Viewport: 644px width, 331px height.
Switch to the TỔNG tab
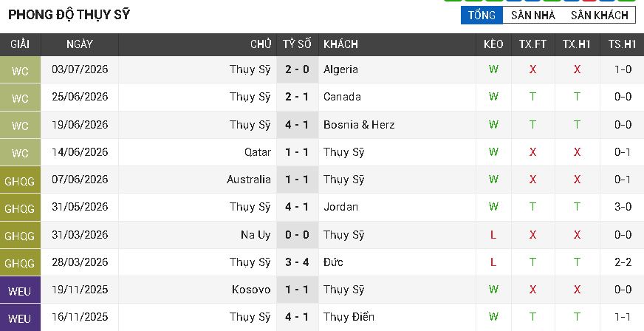tap(482, 16)
